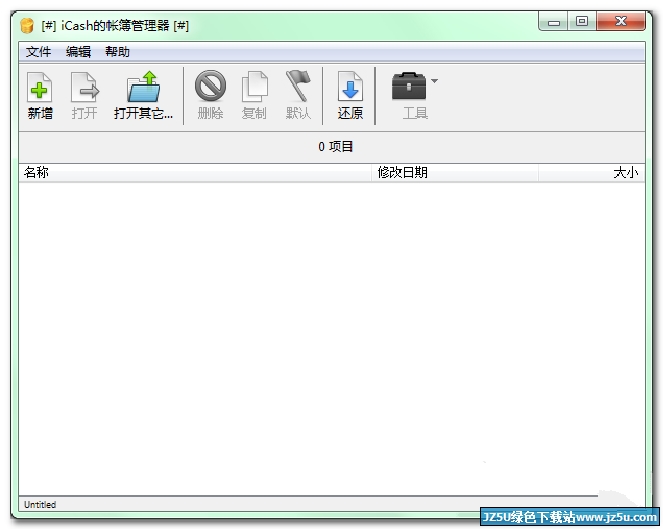Sort by the 修改日期 column header
Image resolution: width=663 pixels, height=529 pixels.
[x=402, y=173]
